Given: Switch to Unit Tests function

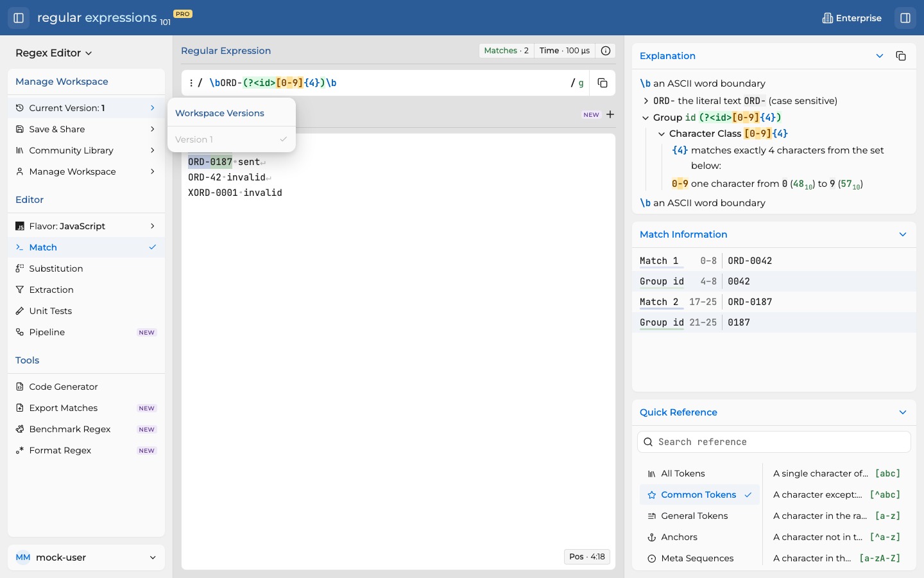Looking at the screenshot, I should (86, 311).
